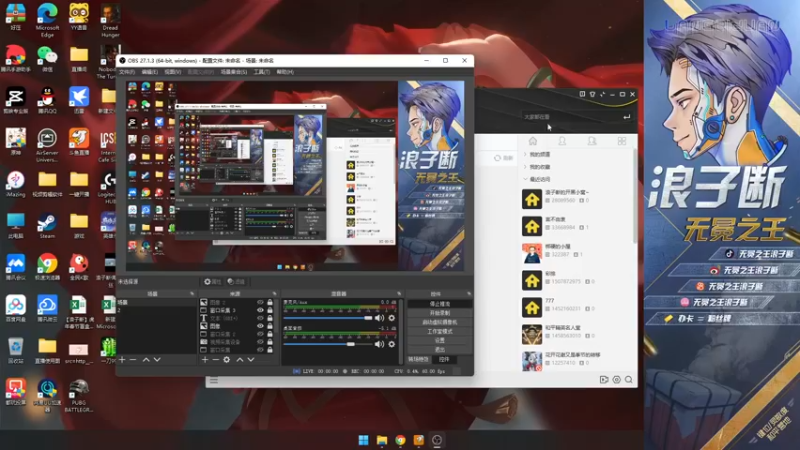Toggle visibility of 文本 (GDI+) source
Viewport: 800px width, 450px height.
point(260,318)
